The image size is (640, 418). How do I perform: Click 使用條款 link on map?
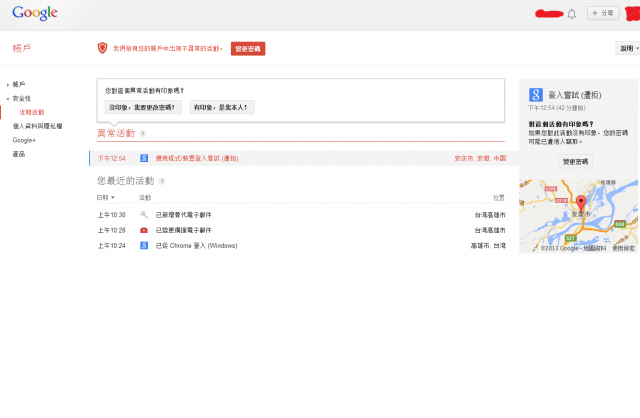tap(623, 248)
